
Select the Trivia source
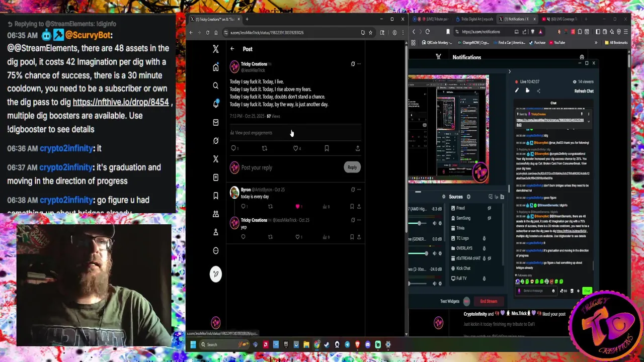460,228
